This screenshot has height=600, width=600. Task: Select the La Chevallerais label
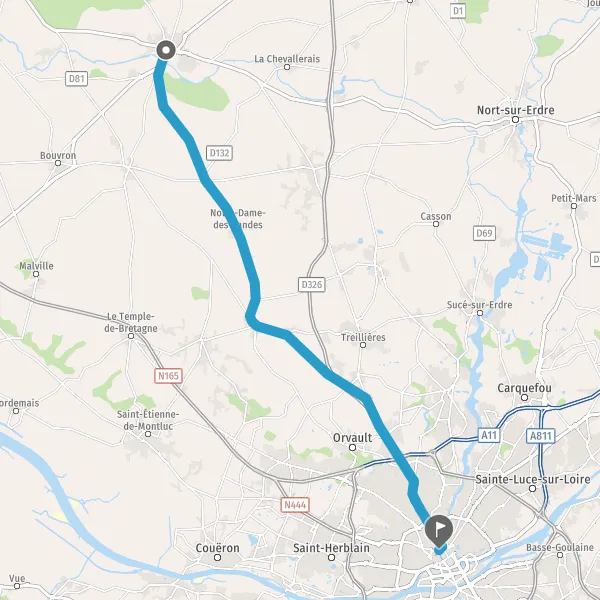(287, 59)
